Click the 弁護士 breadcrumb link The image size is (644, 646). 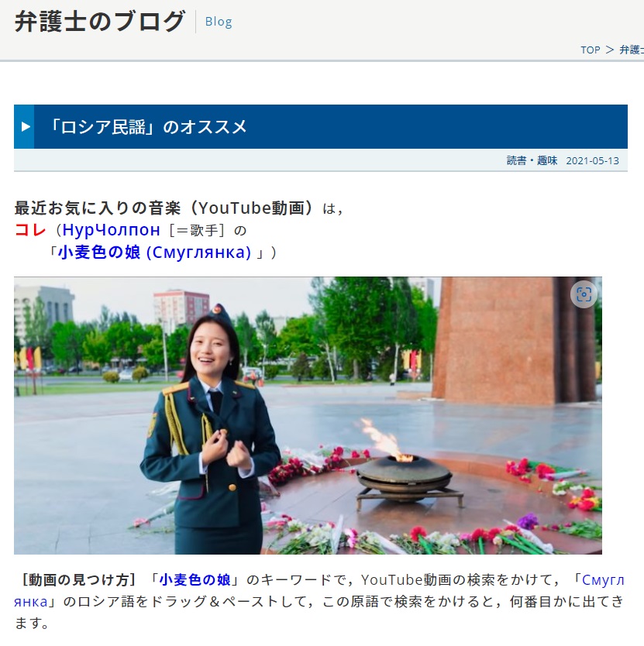(632, 50)
